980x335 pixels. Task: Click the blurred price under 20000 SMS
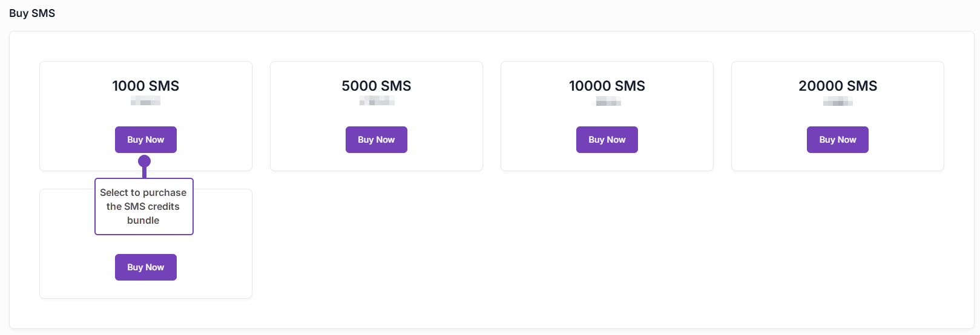[x=838, y=102]
